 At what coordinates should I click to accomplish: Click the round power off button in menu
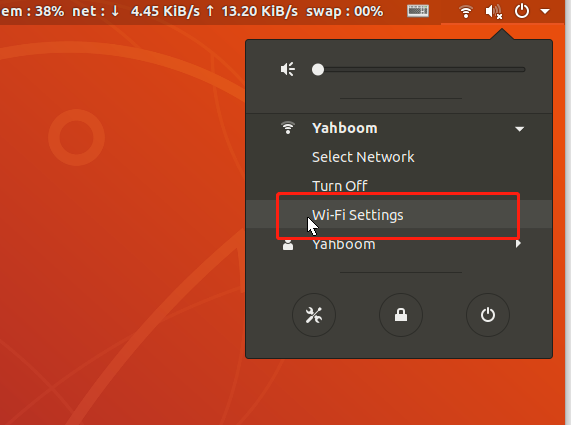click(x=488, y=315)
